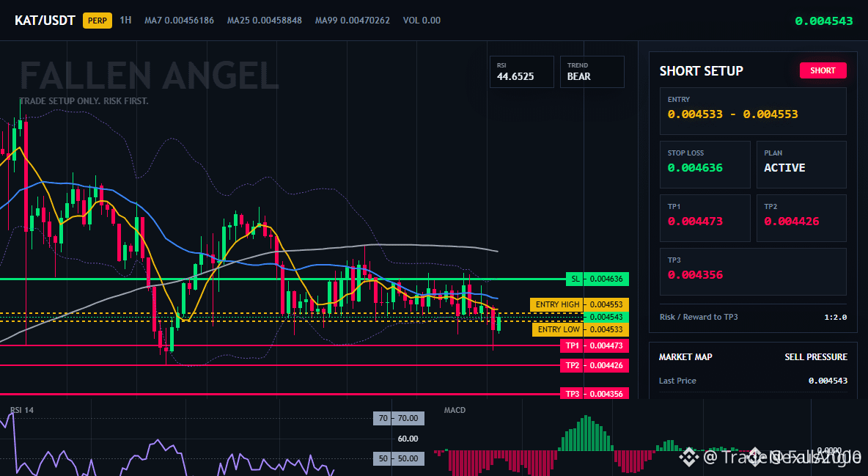Click the red SHORT button
Screen dimensions: 868x476
click(x=823, y=70)
